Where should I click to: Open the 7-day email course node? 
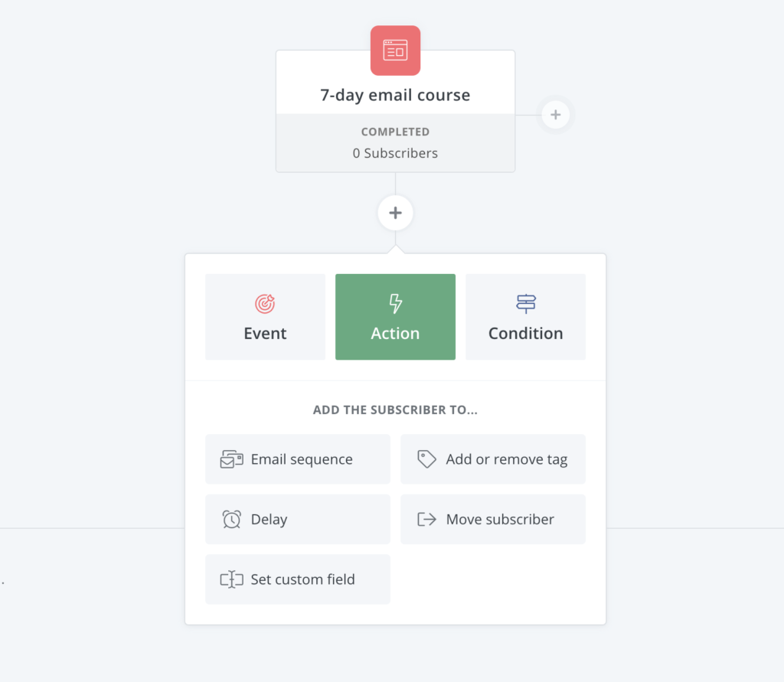click(395, 111)
